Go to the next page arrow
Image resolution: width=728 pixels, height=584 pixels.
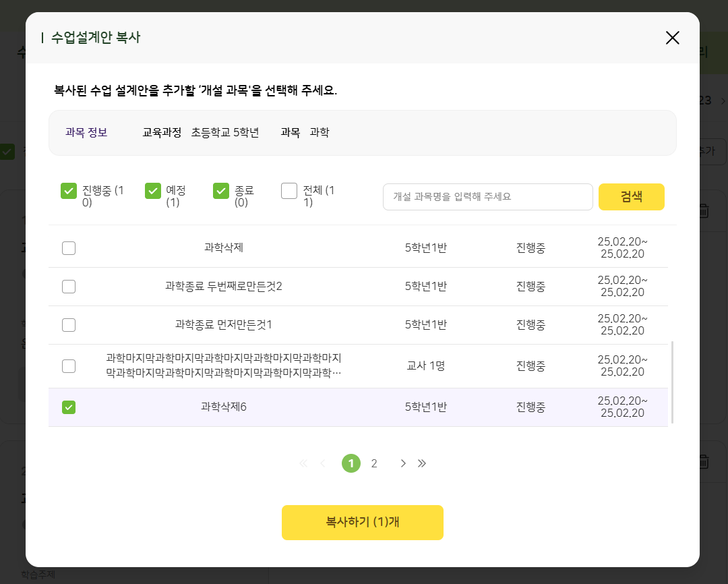pos(403,463)
